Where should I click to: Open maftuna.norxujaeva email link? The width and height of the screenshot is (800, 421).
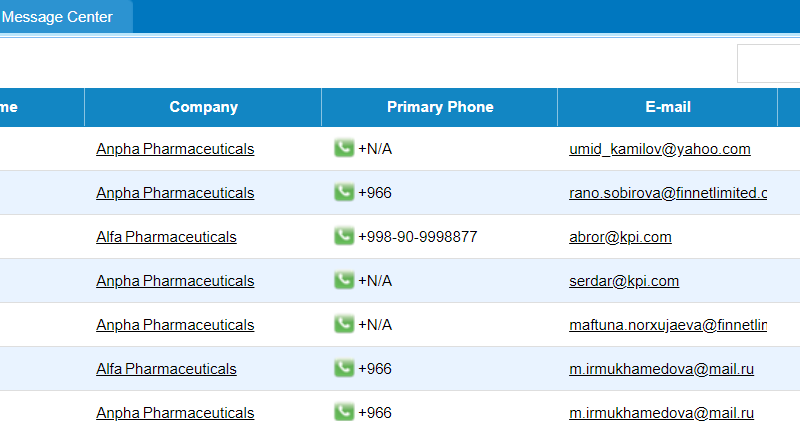click(x=668, y=325)
